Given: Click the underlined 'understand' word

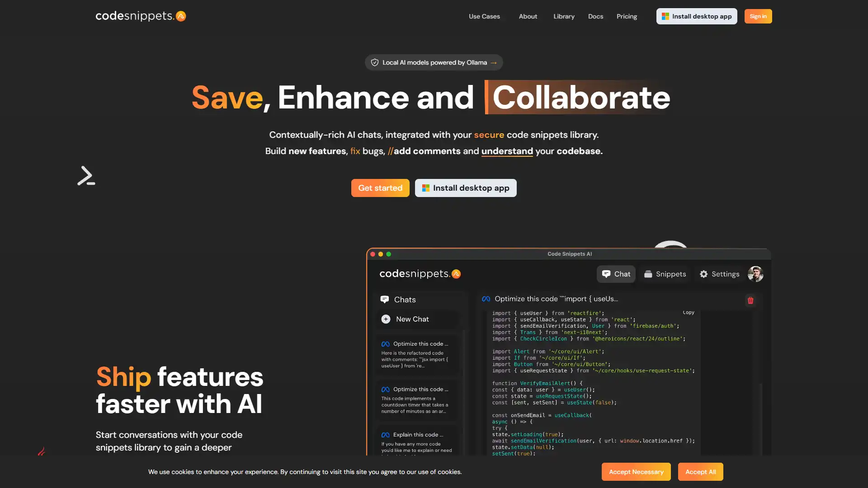Looking at the screenshot, I should tap(507, 151).
